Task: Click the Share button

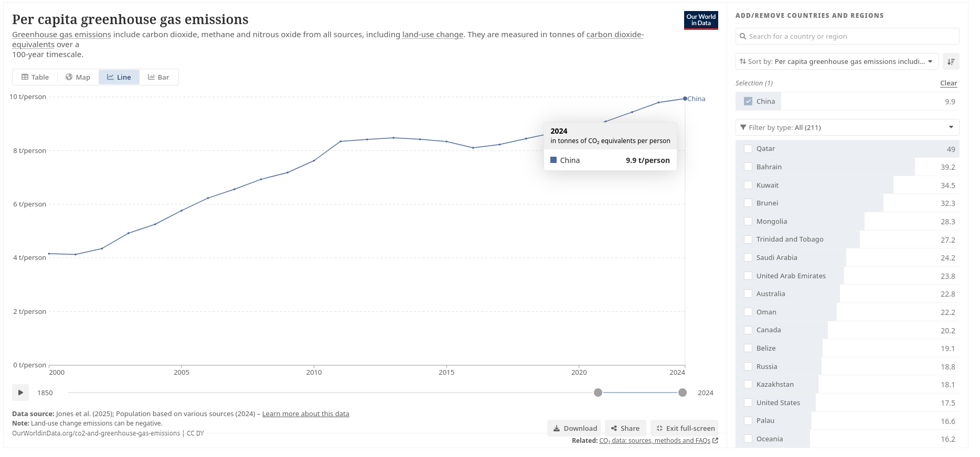Action: click(625, 428)
